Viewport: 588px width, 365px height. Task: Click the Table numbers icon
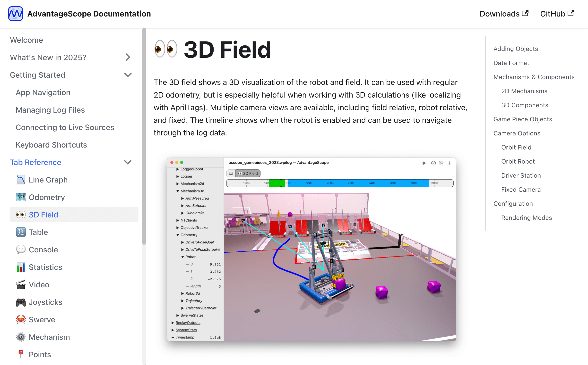(21, 232)
